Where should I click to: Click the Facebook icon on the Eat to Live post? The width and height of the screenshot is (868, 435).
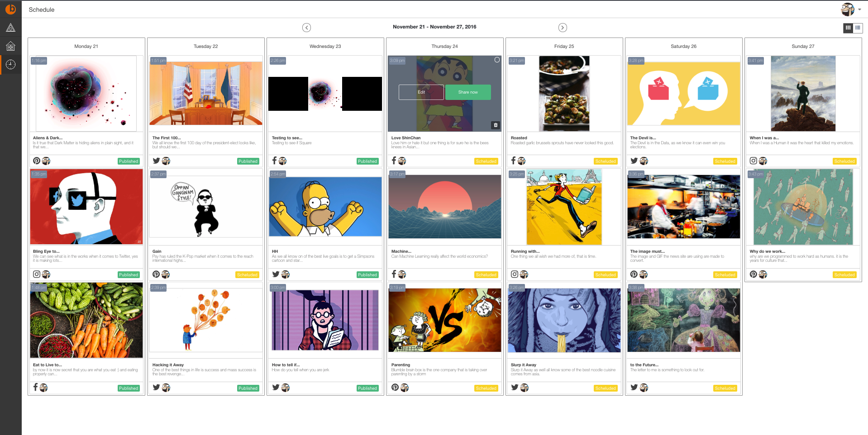[x=36, y=387]
